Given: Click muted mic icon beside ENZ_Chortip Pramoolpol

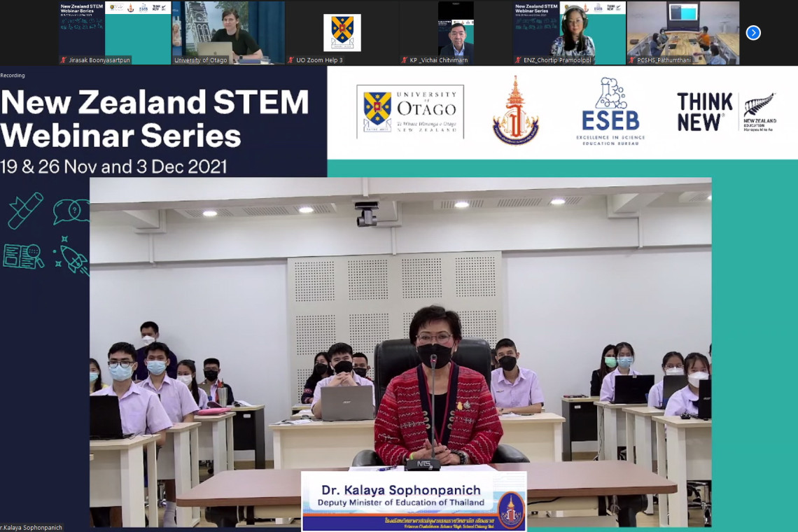Looking at the screenshot, I should [518, 60].
